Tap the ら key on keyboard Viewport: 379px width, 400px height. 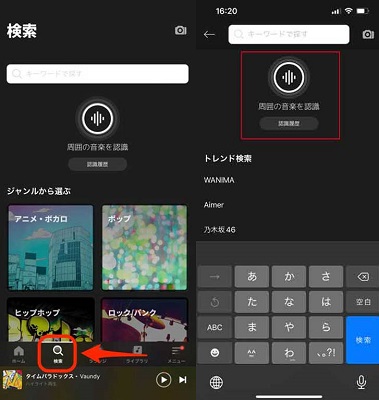click(326, 327)
